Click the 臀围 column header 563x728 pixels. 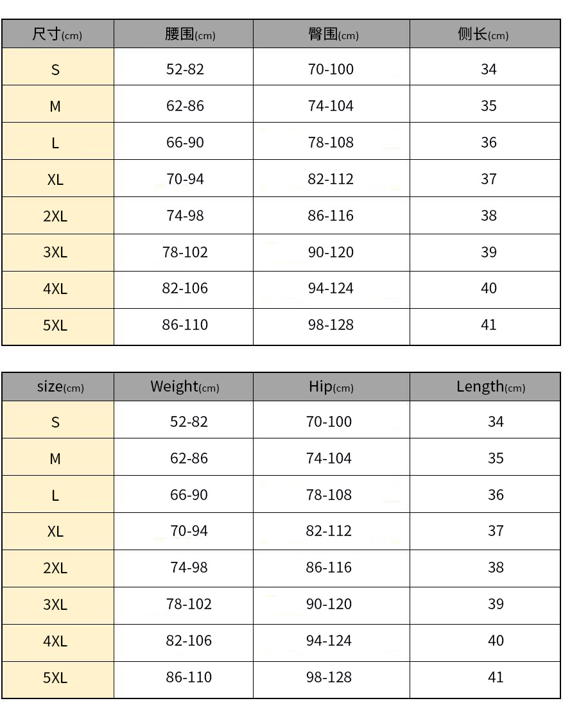click(x=333, y=34)
